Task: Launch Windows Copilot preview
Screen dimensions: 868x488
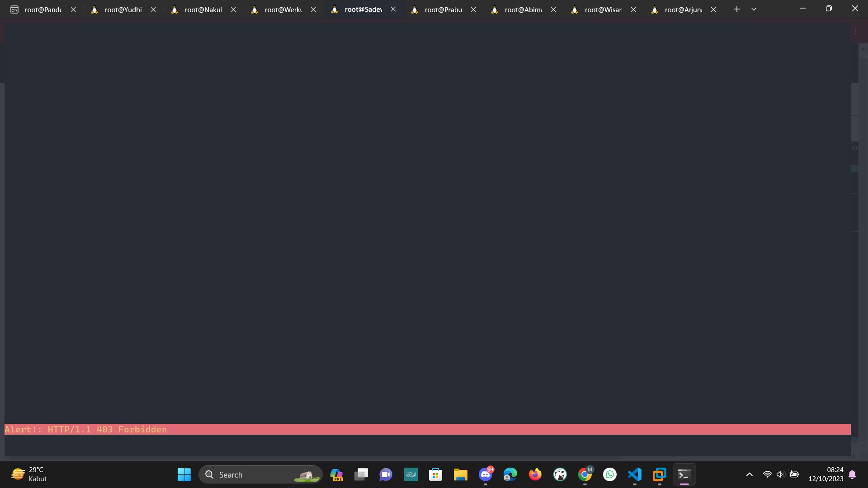Action: 336,474
